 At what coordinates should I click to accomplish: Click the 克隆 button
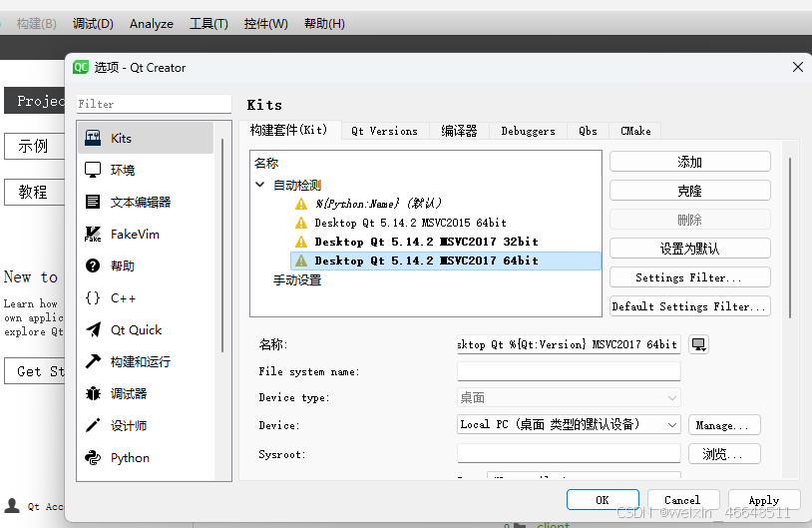689,190
